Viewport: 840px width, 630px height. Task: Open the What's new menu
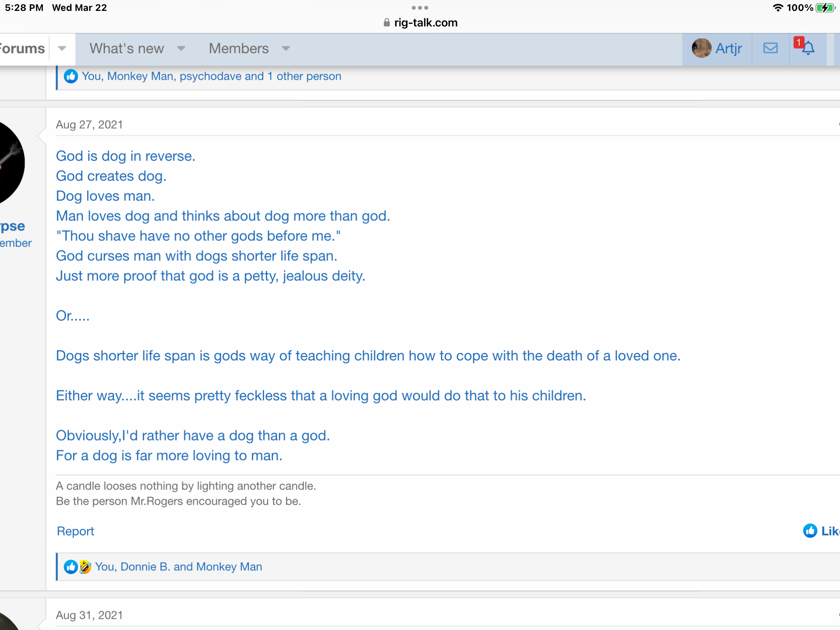pyautogui.click(x=127, y=49)
